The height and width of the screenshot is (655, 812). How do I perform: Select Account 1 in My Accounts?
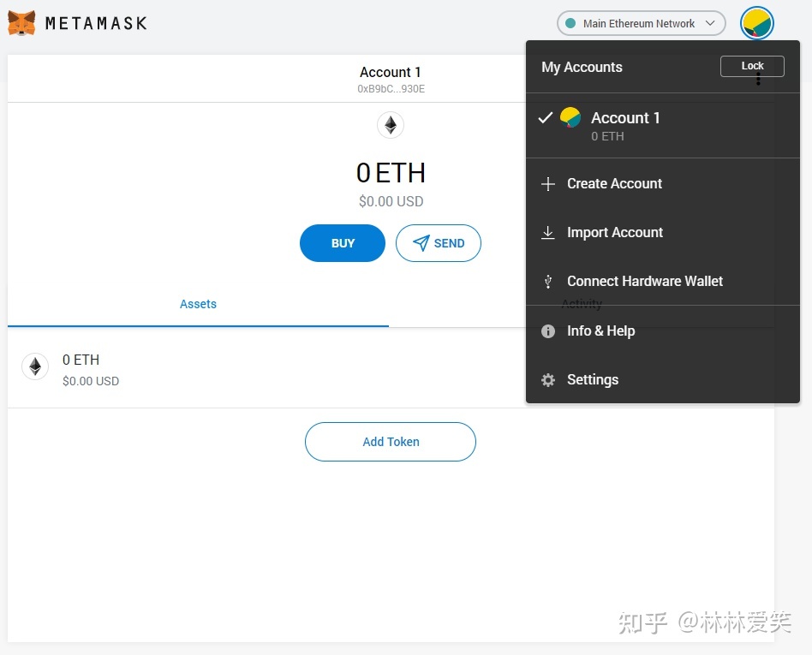pos(662,126)
